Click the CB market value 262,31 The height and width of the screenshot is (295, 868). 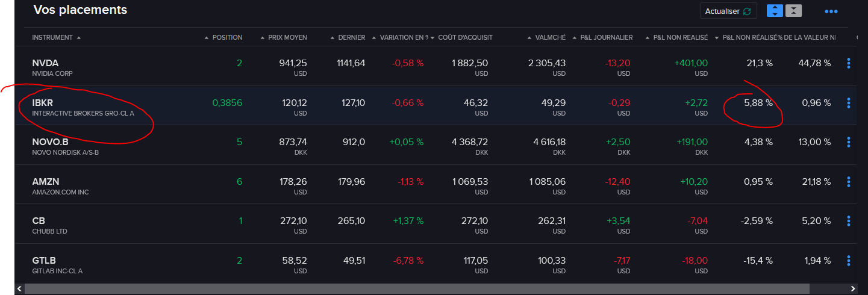pyautogui.click(x=552, y=221)
